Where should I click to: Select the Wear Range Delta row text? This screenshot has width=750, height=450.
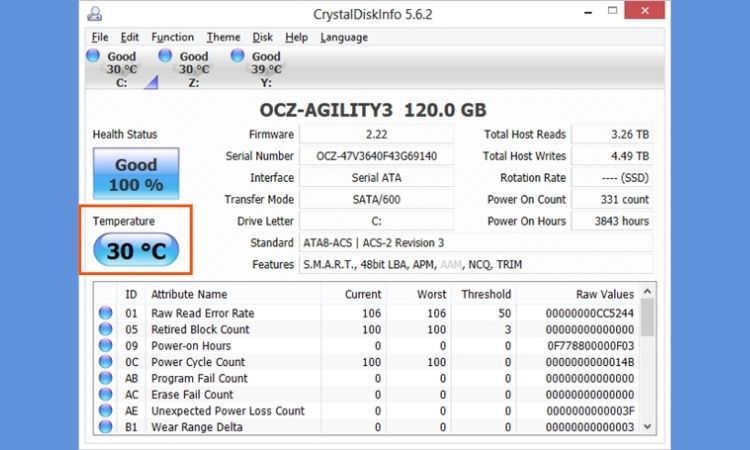click(197, 427)
